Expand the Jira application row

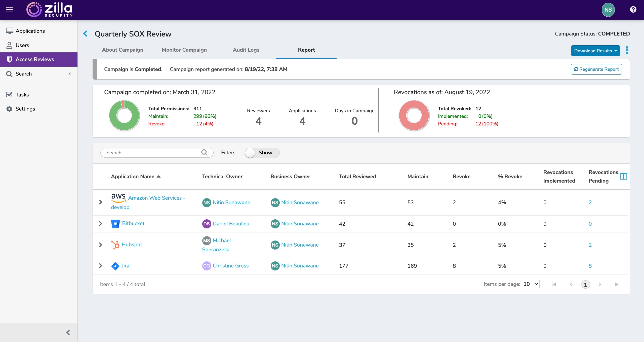click(x=101, y=266)
